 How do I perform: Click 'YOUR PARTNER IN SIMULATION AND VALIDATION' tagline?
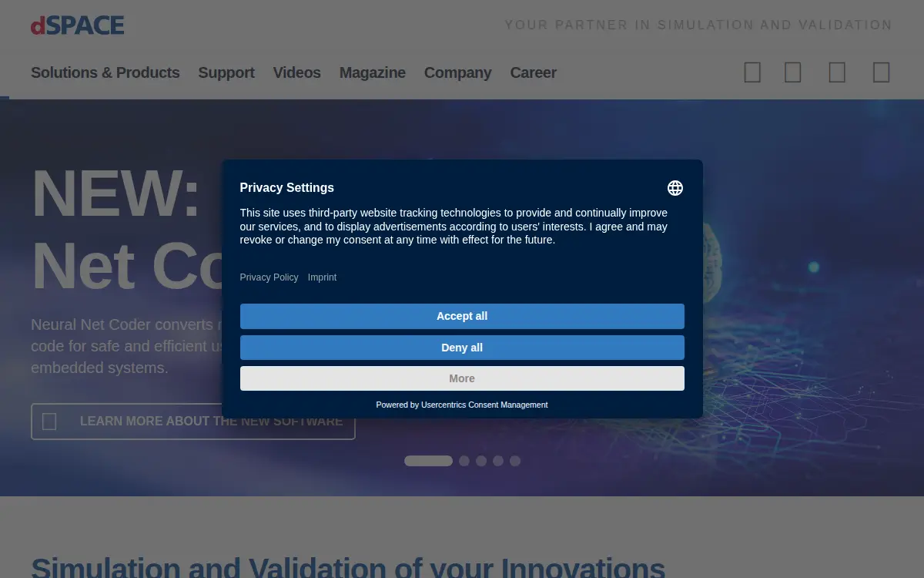point(698,25)
